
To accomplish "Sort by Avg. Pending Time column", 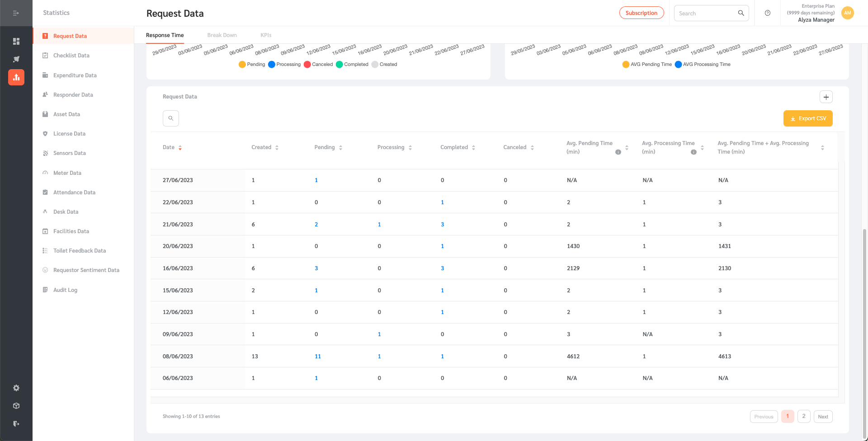I will coord(627,147).
